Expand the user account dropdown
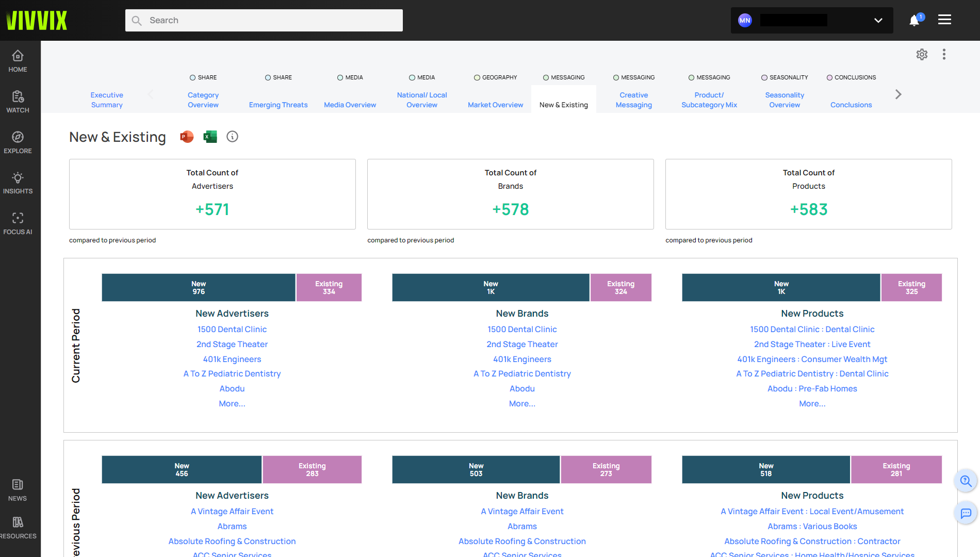This screenshot has width=980, height=557. pos(878,21)
